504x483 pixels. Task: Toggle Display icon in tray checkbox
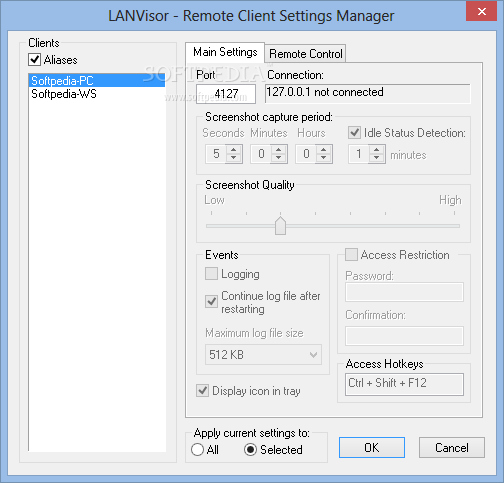pyautogui.click(x=202, y=390)
